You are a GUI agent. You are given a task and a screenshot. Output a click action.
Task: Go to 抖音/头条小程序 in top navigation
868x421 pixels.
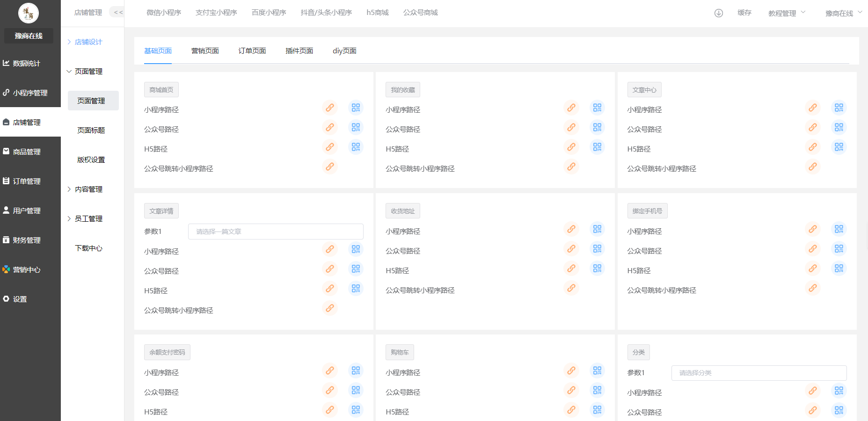tap(326, 13)
